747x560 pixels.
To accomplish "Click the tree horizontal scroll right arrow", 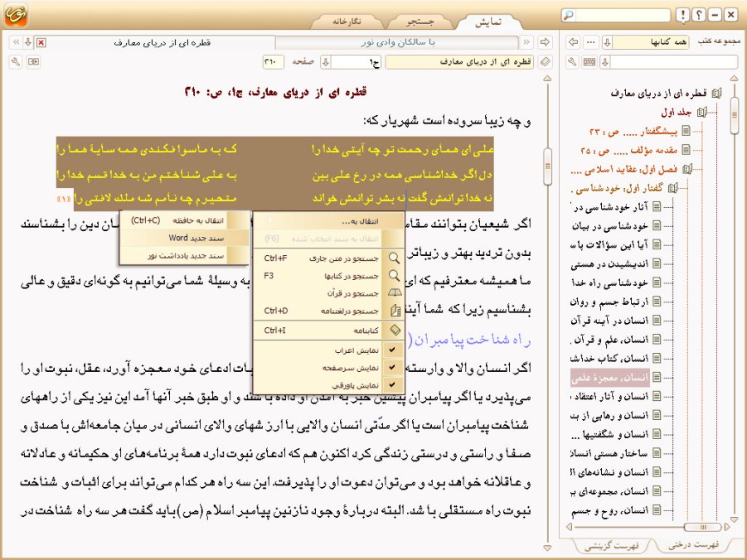I will 726,527.
